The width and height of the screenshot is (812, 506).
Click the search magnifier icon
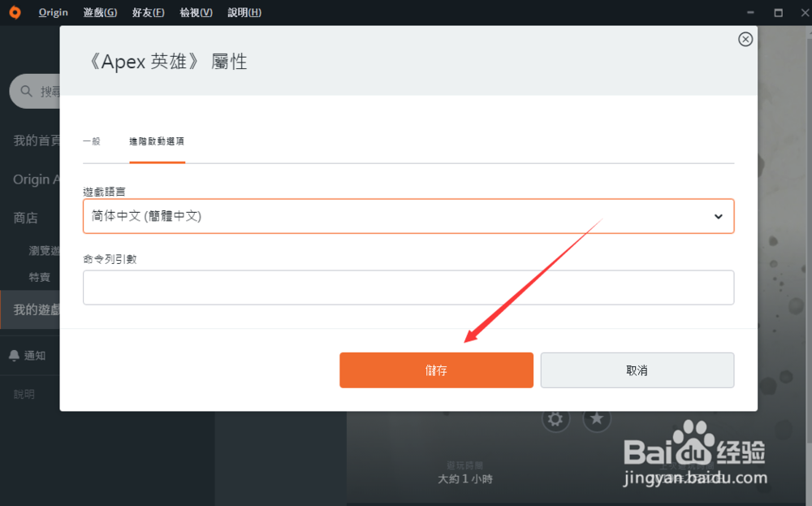pyautogui.click(x=26, y=91)
